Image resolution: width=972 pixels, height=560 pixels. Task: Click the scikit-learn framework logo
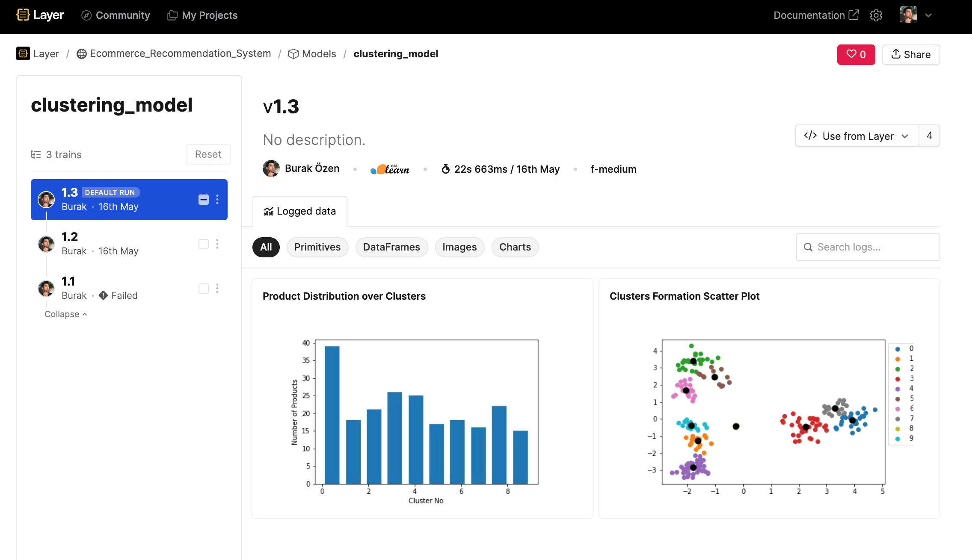(x=390, y=169)
